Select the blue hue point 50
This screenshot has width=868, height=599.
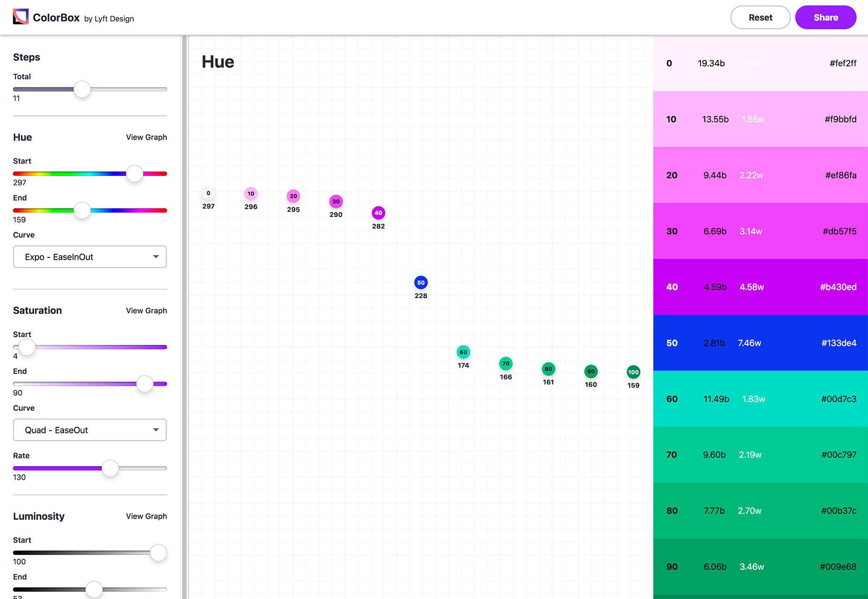pyautogui.click(x=421, y=283)
